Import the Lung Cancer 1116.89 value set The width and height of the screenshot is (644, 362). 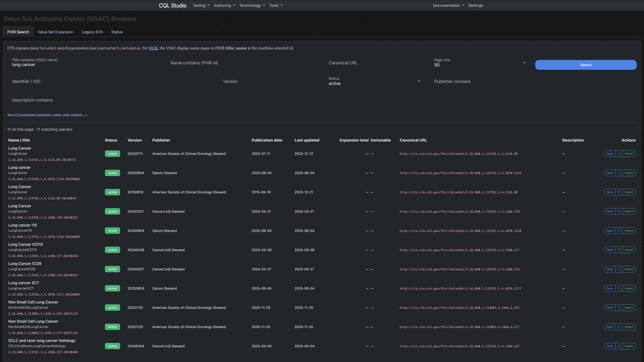point(629,154)
